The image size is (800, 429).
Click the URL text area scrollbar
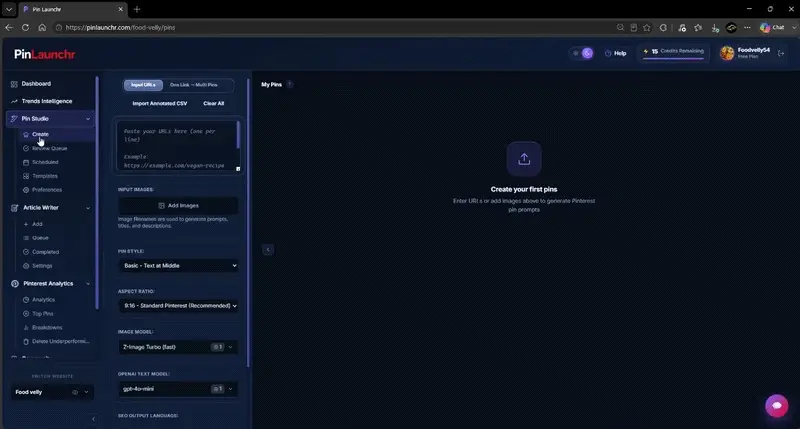tap(238, 135)
